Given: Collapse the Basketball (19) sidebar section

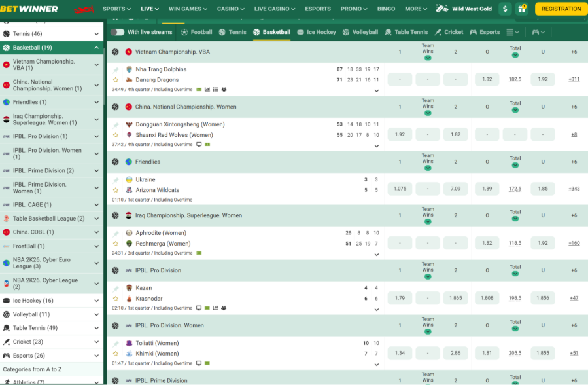Looking at the screenshot, I should tap(96, 48).
